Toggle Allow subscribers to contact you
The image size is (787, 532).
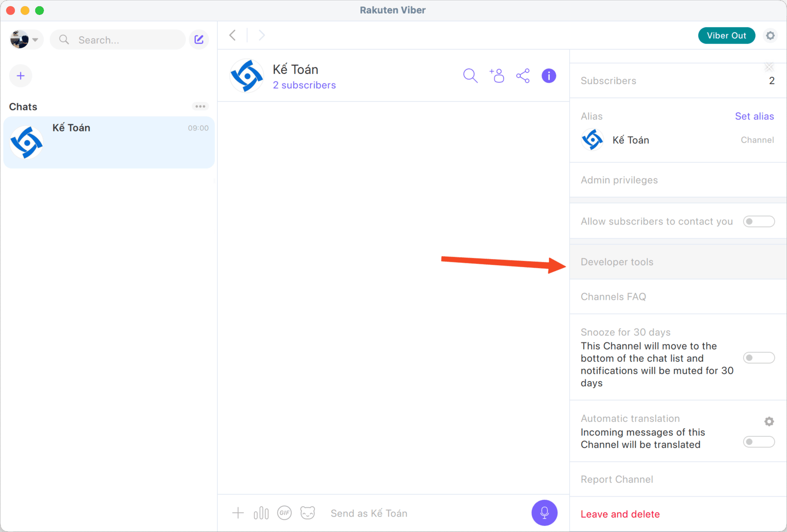(758, 221)
